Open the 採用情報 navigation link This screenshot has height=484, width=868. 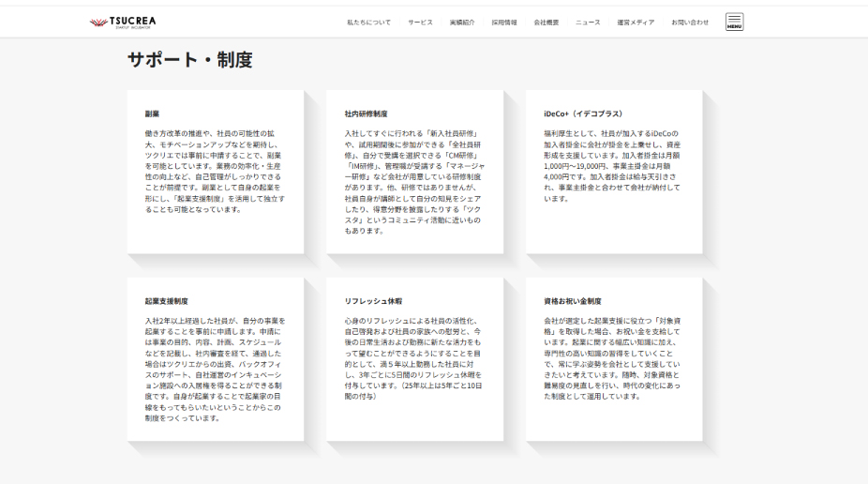point(504,22)
